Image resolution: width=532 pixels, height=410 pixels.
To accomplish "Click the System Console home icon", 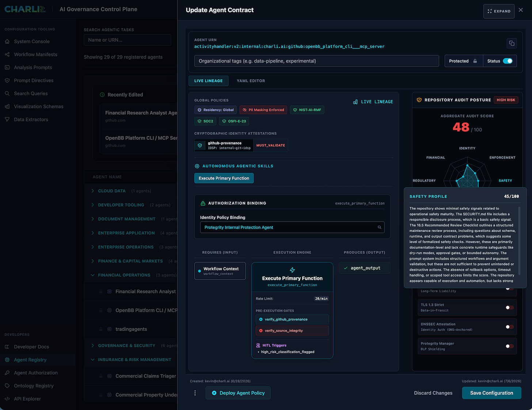I will coord(7,41).
